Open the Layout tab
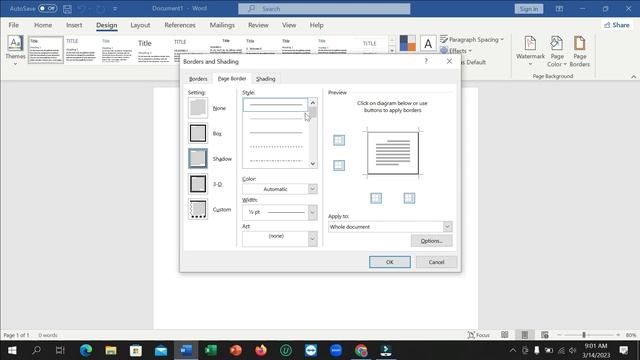Screen dimensions: 640x360 click(x=140, y=25)
